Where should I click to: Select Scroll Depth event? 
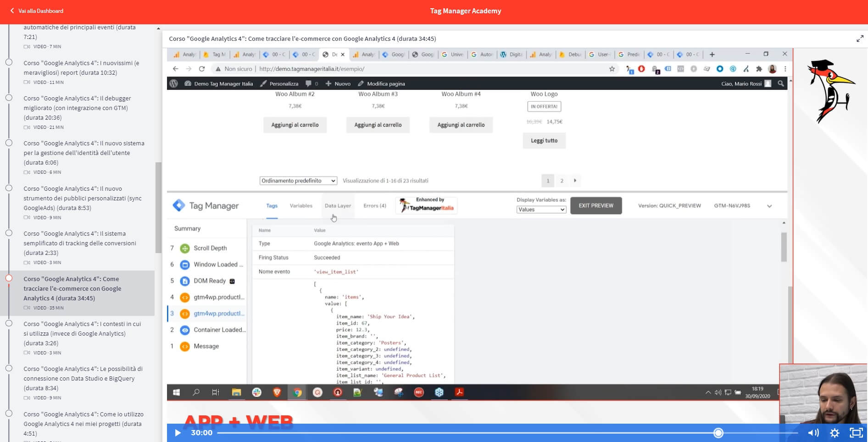(x=207, y=248)
